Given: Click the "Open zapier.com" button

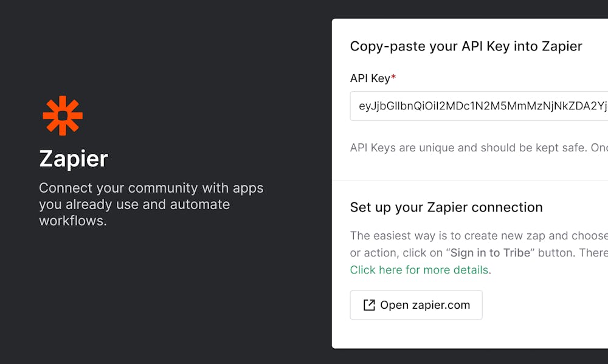Looking at the screenshot, I should 416,305.
